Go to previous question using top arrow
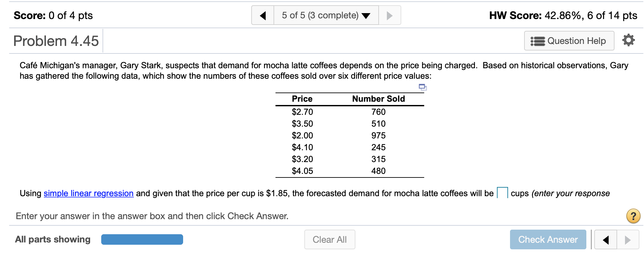This screenshot has height=269, width=644. click(263, 15)
